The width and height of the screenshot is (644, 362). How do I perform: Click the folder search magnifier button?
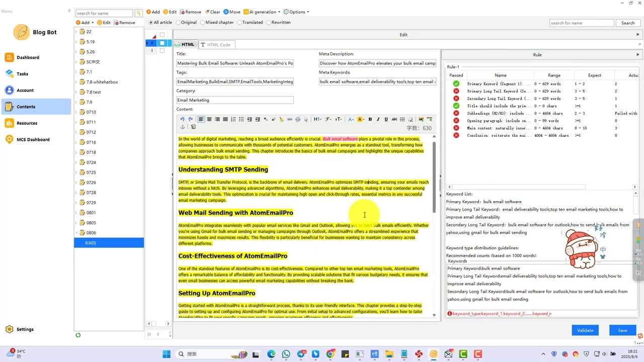coord(138,13)
